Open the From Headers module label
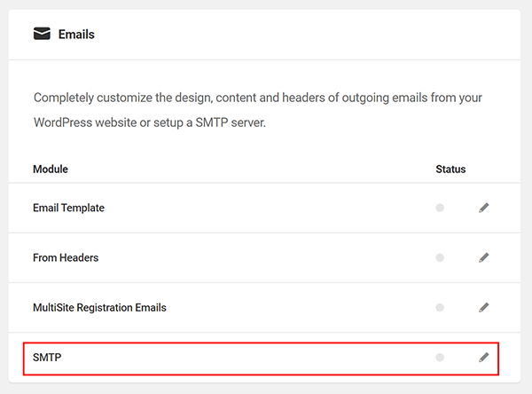This screenshot has height=394, width=532. pyautogui.click(x=66, y=258)
